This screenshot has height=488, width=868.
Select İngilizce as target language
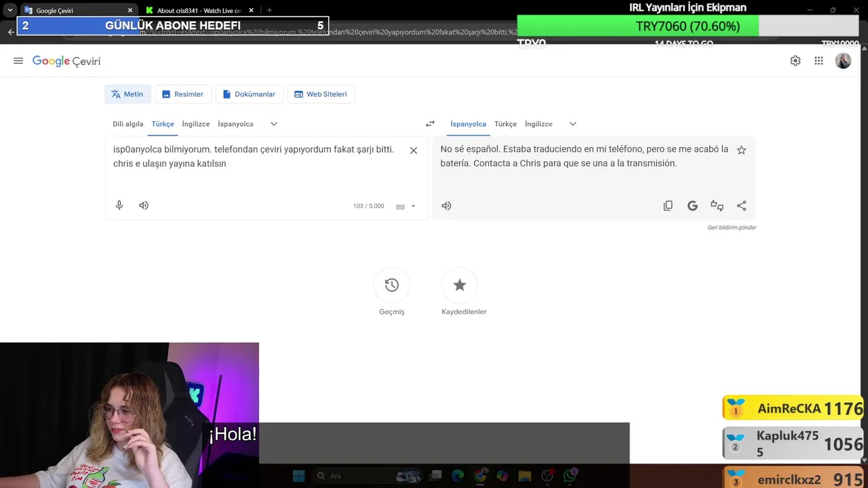click(538, 124)
